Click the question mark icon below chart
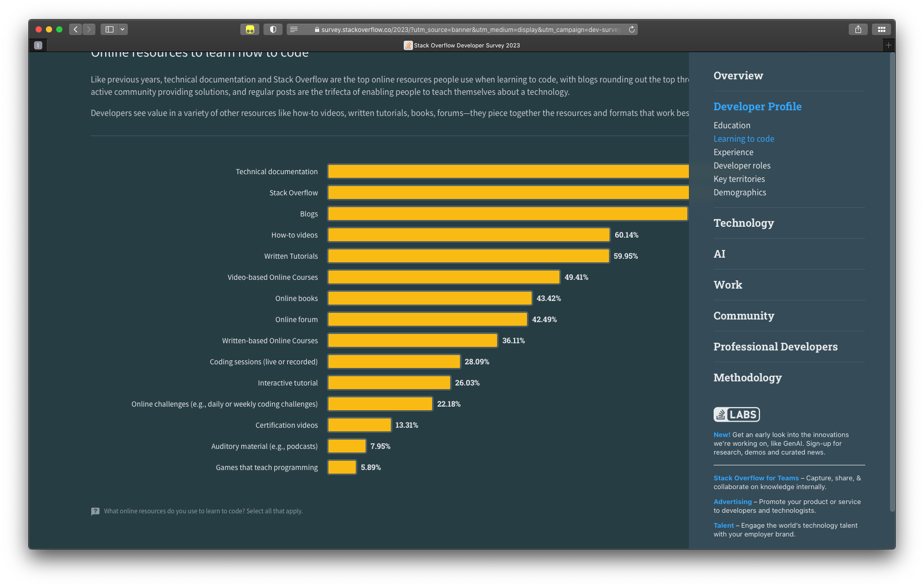 coord(95,511)
